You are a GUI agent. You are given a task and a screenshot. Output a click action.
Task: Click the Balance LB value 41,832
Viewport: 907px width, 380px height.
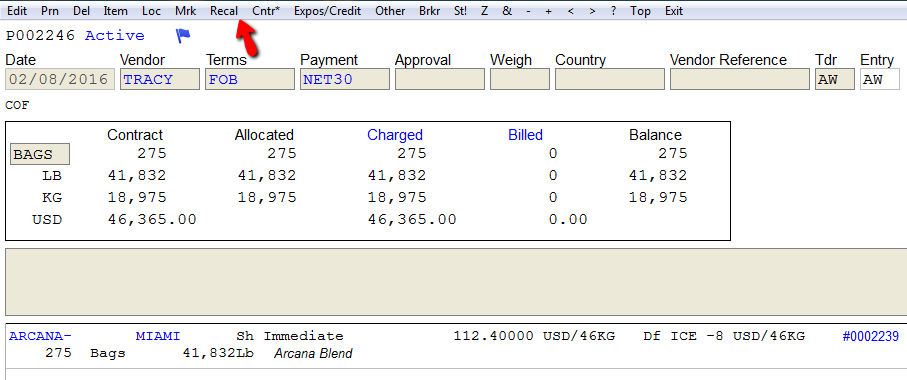[658, 176]
